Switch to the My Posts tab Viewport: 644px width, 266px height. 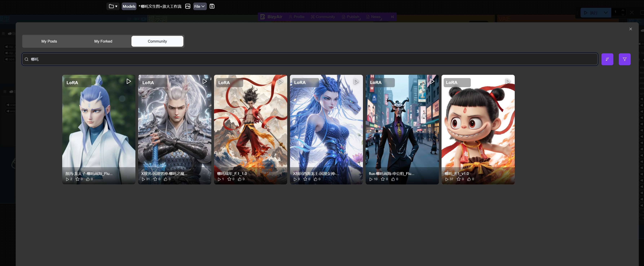[x=49, y=41]
